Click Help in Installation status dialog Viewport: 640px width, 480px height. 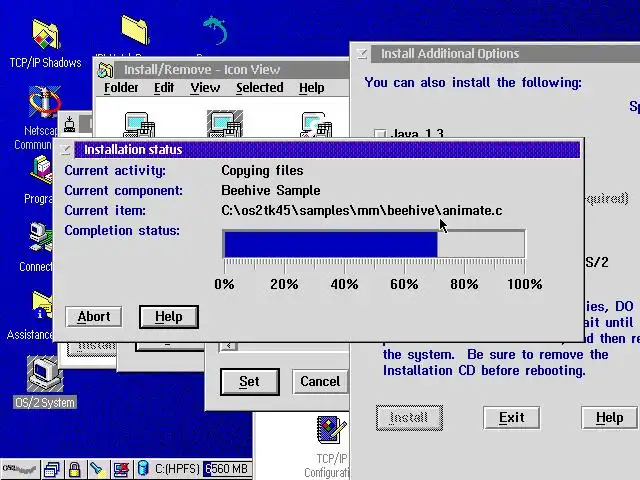169,317
